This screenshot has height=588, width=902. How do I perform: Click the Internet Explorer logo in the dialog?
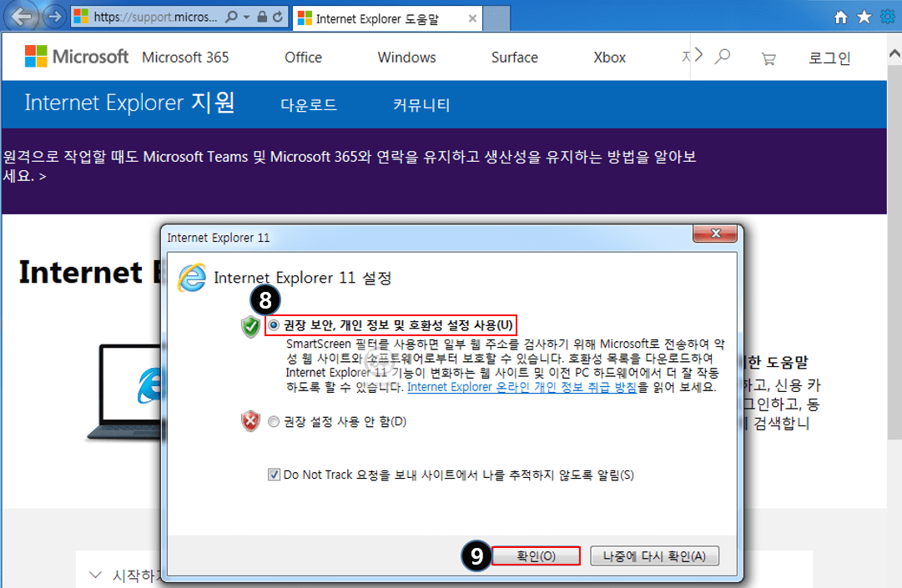tap(192, 278)
